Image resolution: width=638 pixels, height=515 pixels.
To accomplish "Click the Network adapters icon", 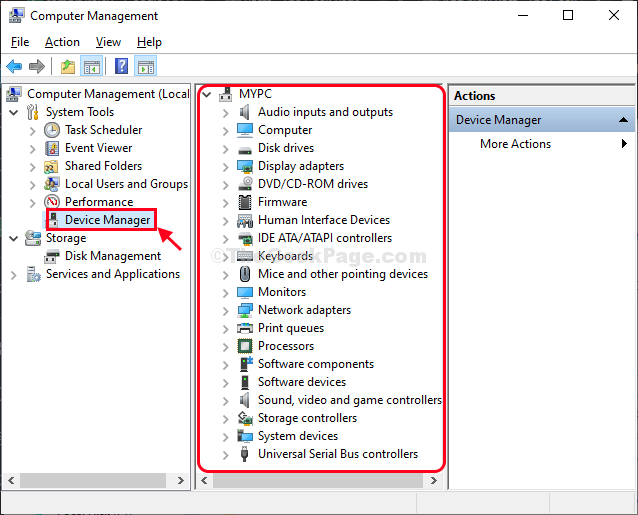I will pos(245,310).
